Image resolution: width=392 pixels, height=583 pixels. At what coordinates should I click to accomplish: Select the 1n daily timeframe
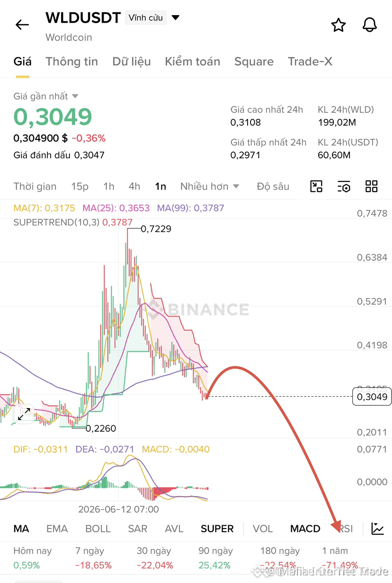click(160, 186)
